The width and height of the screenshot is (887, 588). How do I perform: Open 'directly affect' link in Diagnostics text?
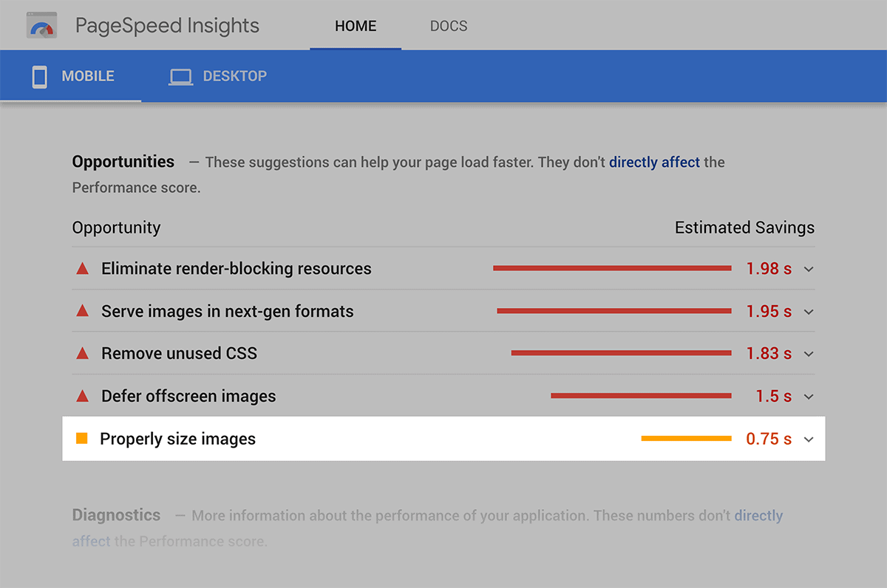(x=427, y=528)
